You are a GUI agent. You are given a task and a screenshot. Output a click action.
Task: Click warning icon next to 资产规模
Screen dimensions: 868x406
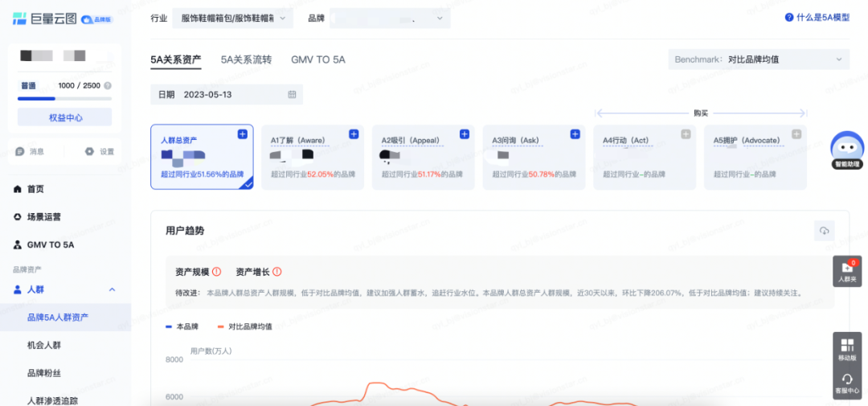(x=217, y=272)
